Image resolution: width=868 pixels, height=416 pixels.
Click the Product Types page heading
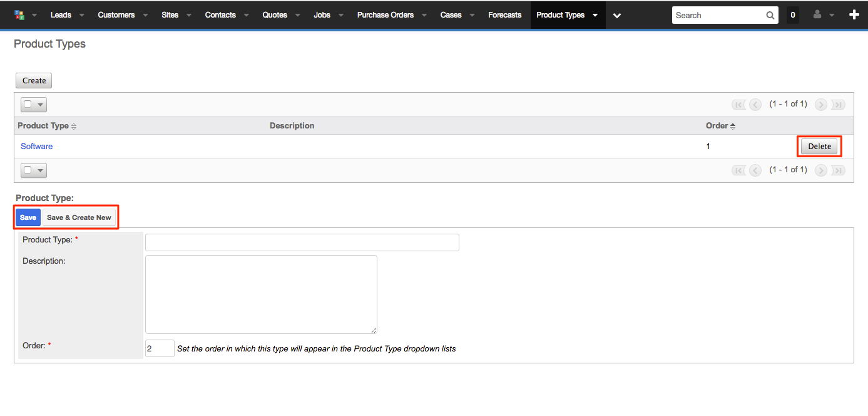coord(50,44)
